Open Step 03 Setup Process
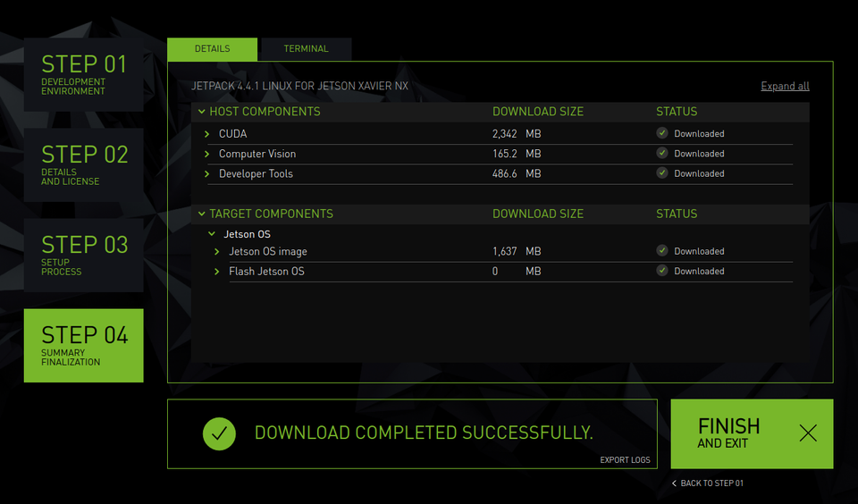The image size is (858, 504). (84, 256)
